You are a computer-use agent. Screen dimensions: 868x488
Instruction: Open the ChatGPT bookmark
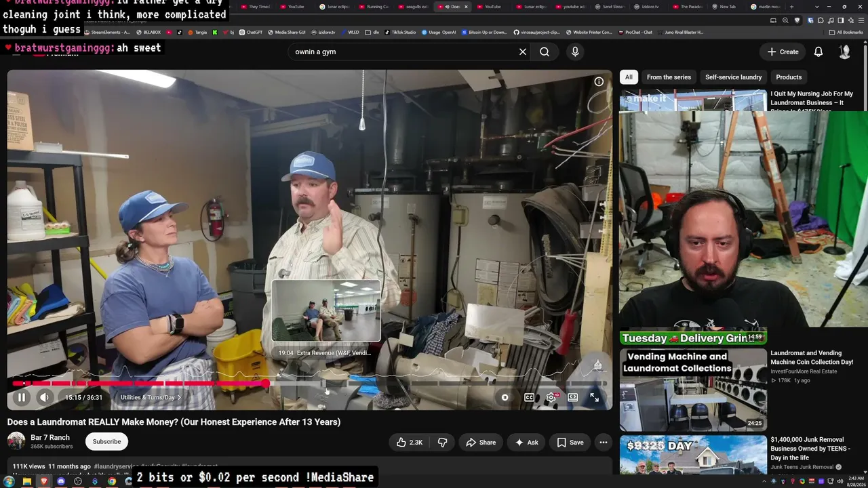[251, 32]
